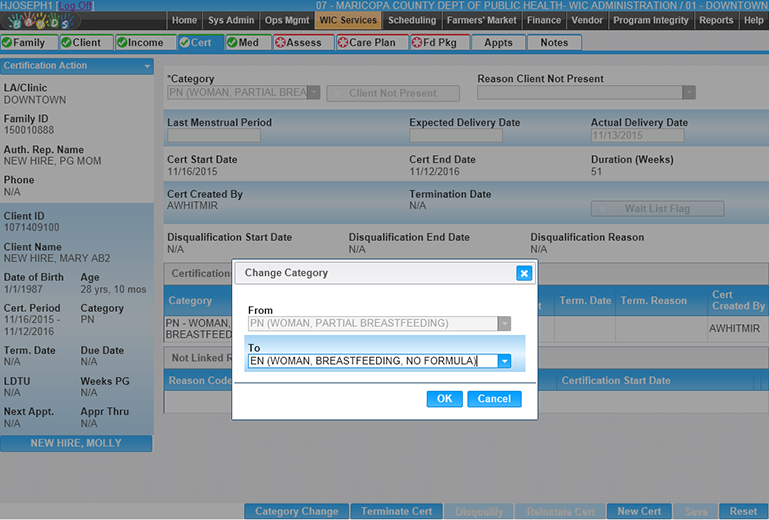
Task: Click the Log Off link
Action: click(75, 6)
